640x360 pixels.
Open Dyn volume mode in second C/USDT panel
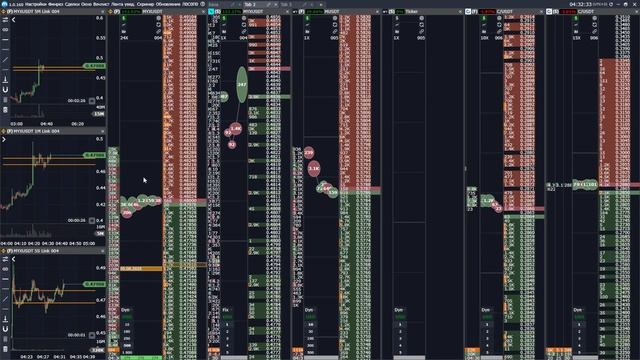pyautogui.click(x=578, y=310)
